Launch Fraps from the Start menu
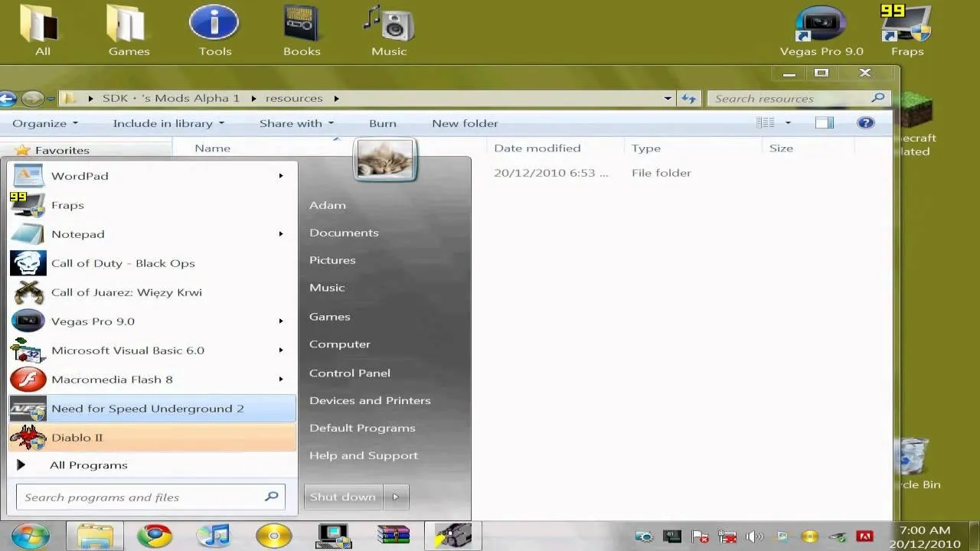This screenshot has width=980, height=551. [152, 205]
